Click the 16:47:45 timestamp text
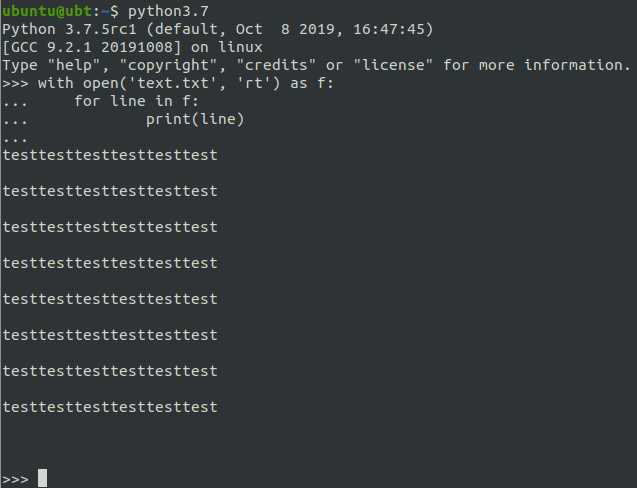The width and height of the screenshot is (637, 488). [388, 29]
